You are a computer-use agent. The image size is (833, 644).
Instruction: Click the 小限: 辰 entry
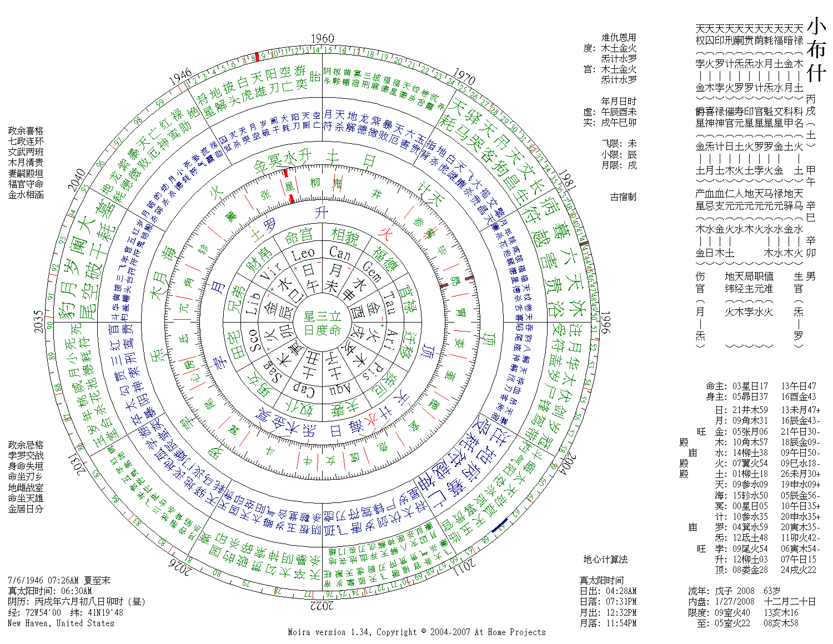point(619,154)
